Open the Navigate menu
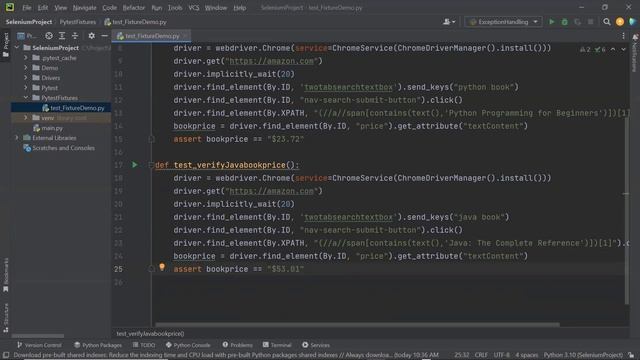This screenshot has height=360, width=640. [x=84, y=8]
